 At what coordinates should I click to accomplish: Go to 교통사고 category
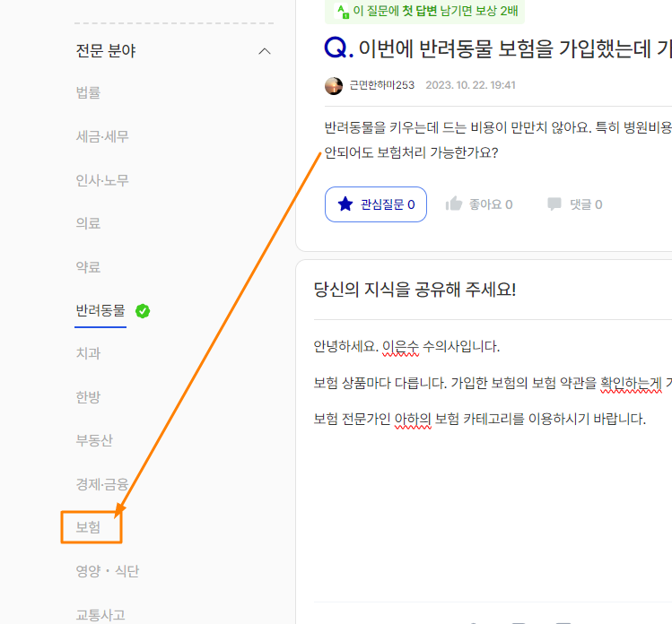tap(100, 614)
